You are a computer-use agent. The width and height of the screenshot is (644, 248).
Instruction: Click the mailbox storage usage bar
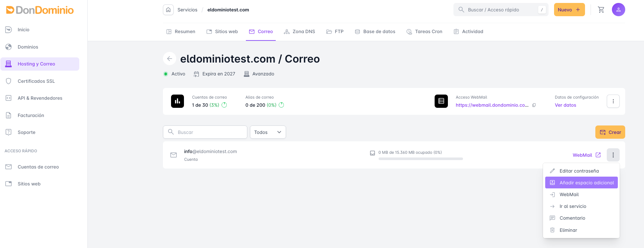point(421,159)
